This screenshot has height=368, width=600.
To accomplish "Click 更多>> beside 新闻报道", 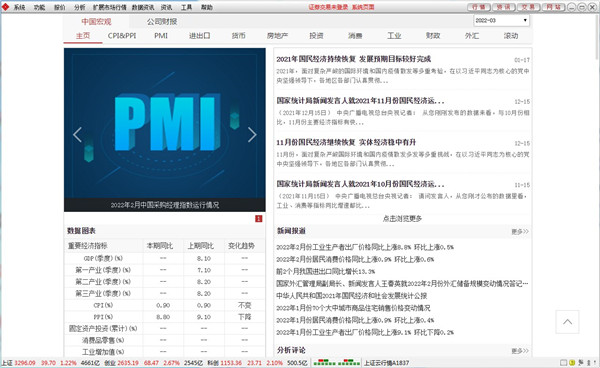I will coord(520,231).
